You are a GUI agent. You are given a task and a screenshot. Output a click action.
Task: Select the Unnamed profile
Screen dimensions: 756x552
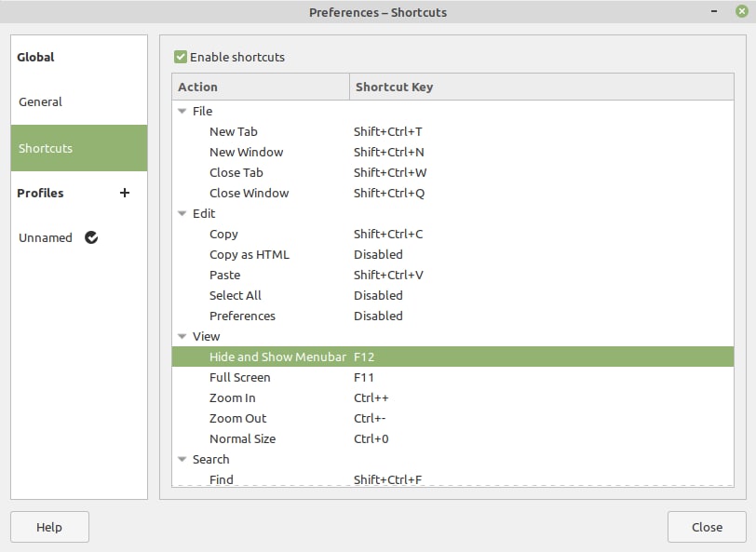click(46, 237)
